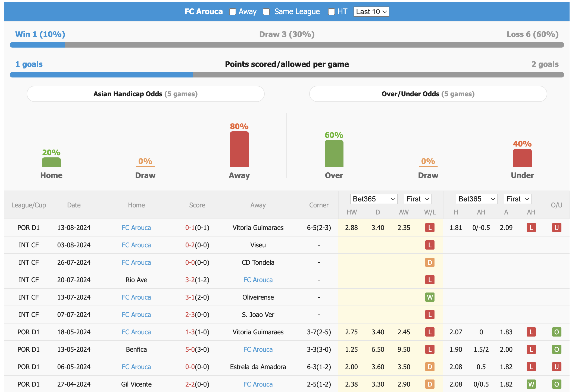Select Asian Handicap Odds panel header
Image resolution: width=575 pixels, height=392 pixels.
coord(146,94)
